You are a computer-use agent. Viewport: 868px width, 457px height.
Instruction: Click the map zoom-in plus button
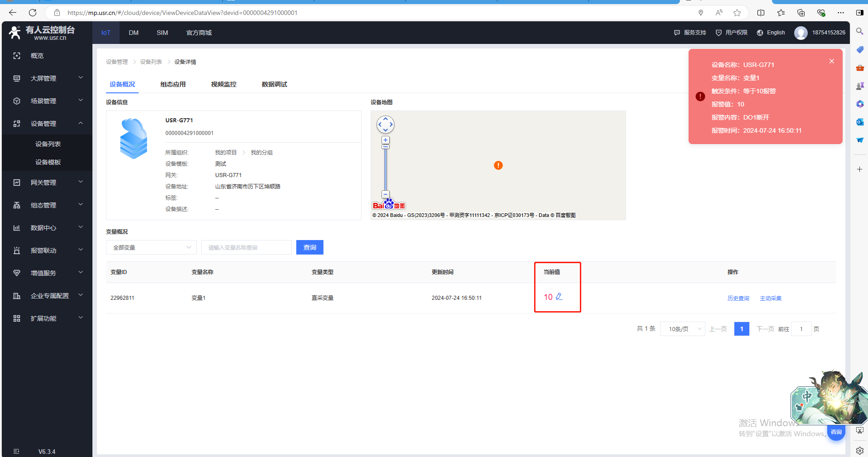386,140
